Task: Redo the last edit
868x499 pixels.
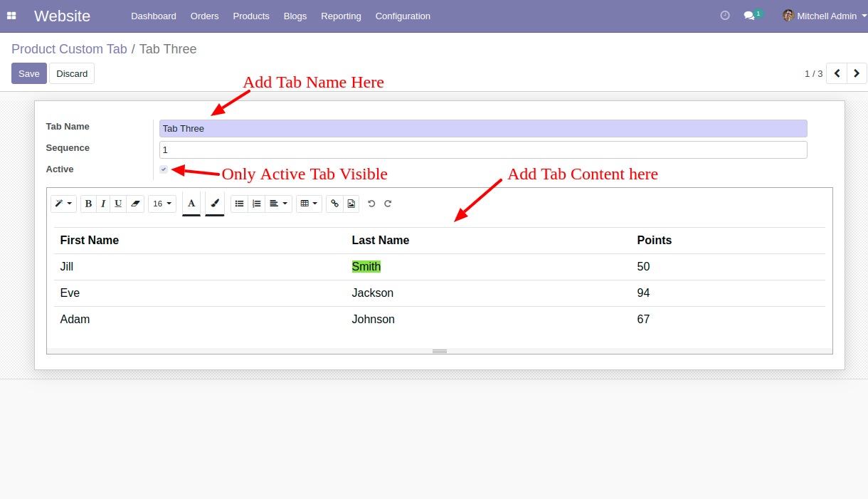Action: (388, 204)
